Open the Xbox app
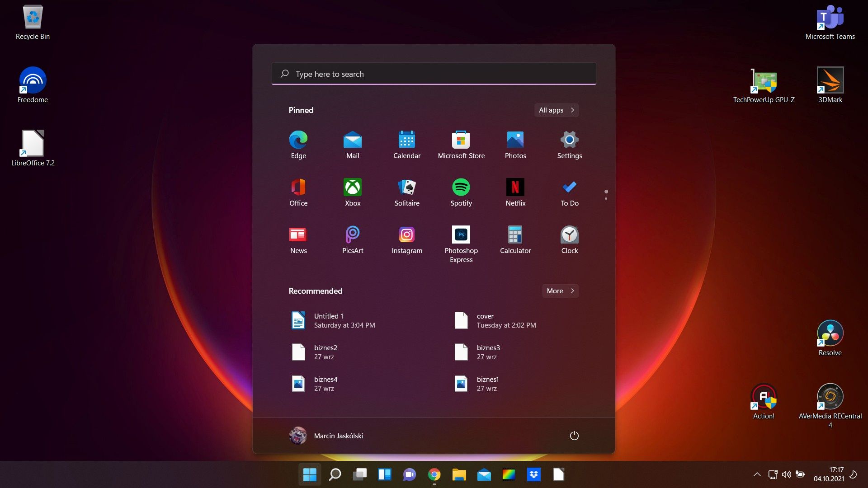The image size is (868, 488). 353,192
